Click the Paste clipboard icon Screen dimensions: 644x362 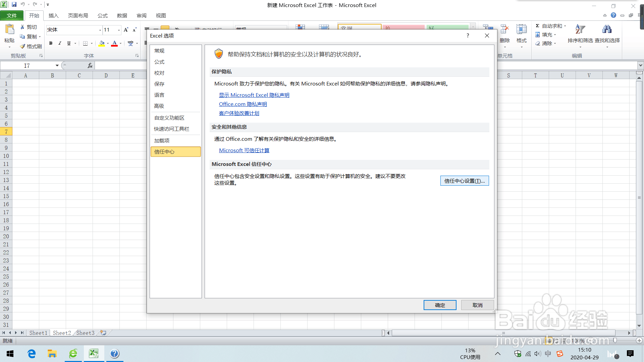9,29
